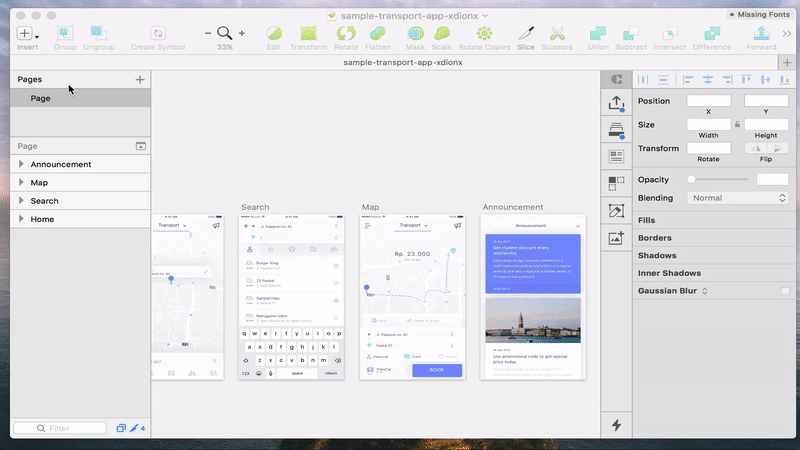The height and width of the screenshot is (450, 800).
Task: Select the Page entry in Pages list
Action: tap(40, 98)
